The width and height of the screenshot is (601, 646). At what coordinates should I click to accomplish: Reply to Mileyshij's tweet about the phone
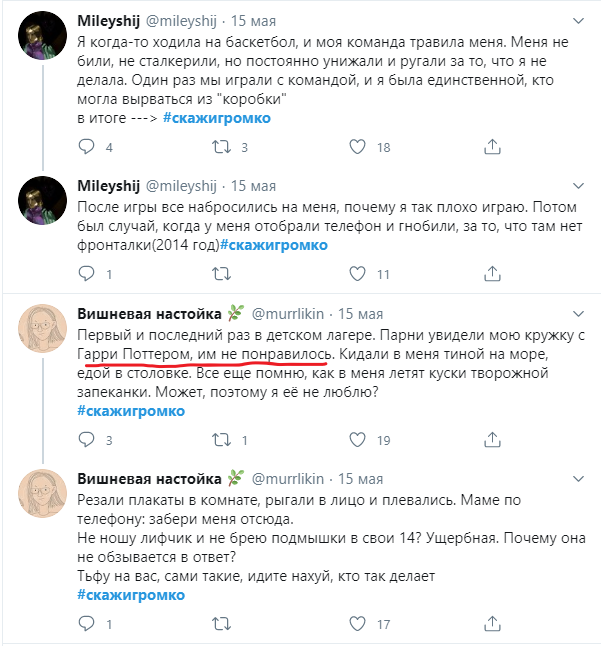tap(84, 273)
